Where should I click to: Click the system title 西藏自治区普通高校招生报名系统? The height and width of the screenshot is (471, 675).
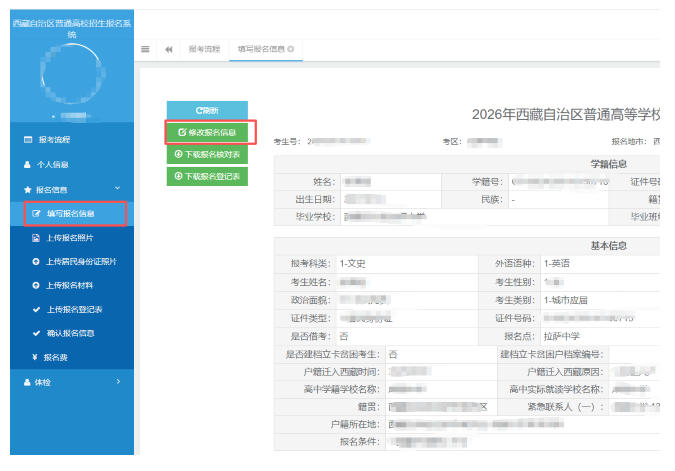72,28
